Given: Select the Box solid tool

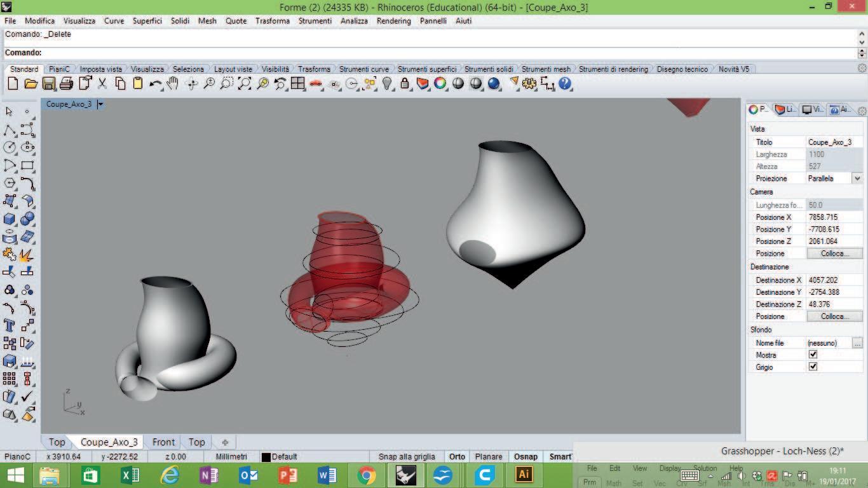Looking at the screenshot, I should [x=10, y=219].
